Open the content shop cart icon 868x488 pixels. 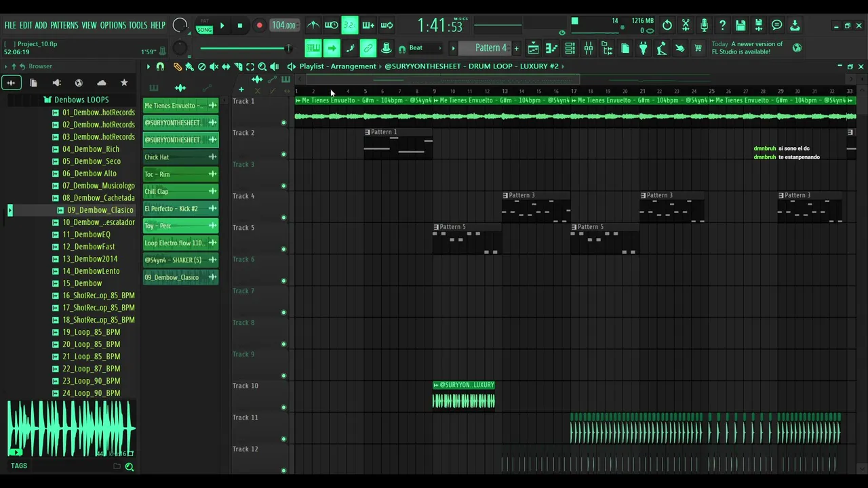[698, 48]
